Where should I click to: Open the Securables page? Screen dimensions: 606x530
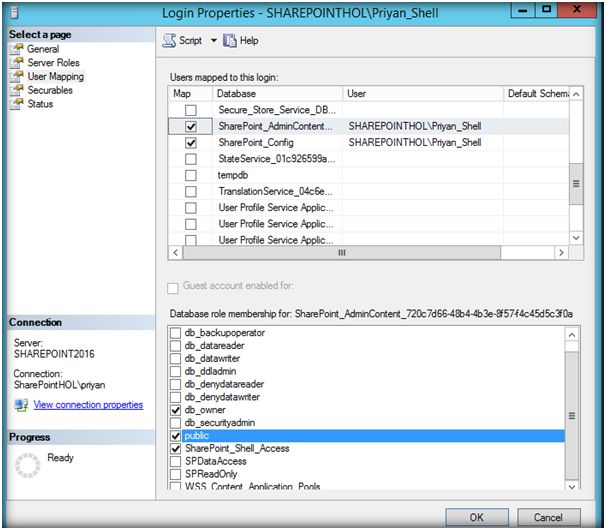pyautogui.click(x=50, y=90)
